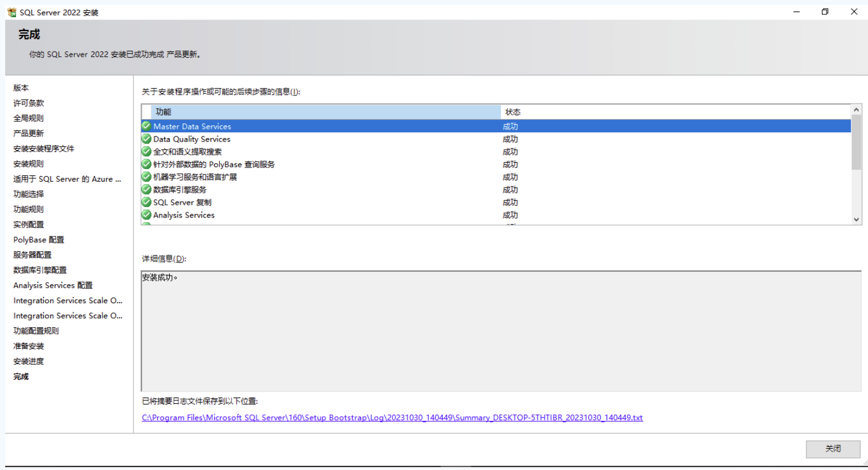
Task: Click the 许可条款 step in sidebar
Action: pos(29,103)
